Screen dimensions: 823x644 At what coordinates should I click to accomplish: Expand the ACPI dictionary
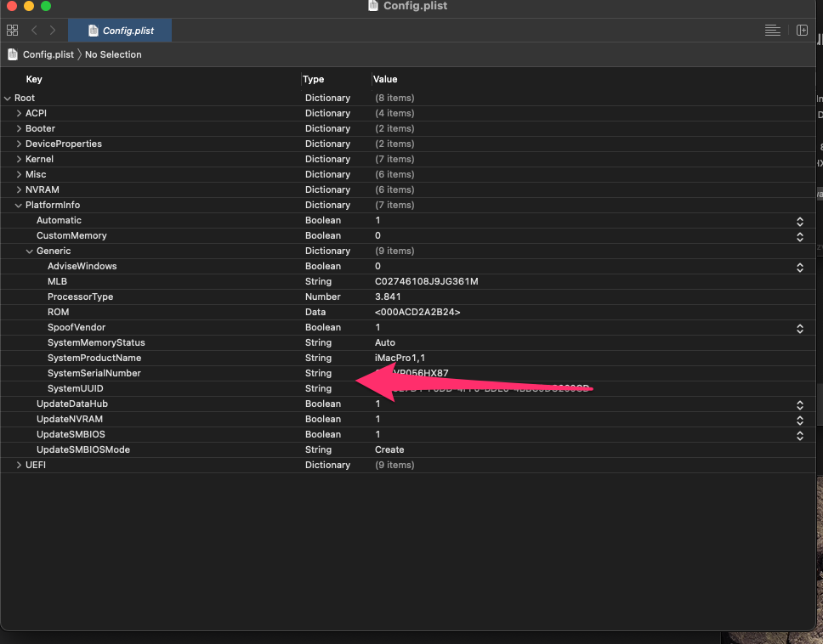[19, 113]
